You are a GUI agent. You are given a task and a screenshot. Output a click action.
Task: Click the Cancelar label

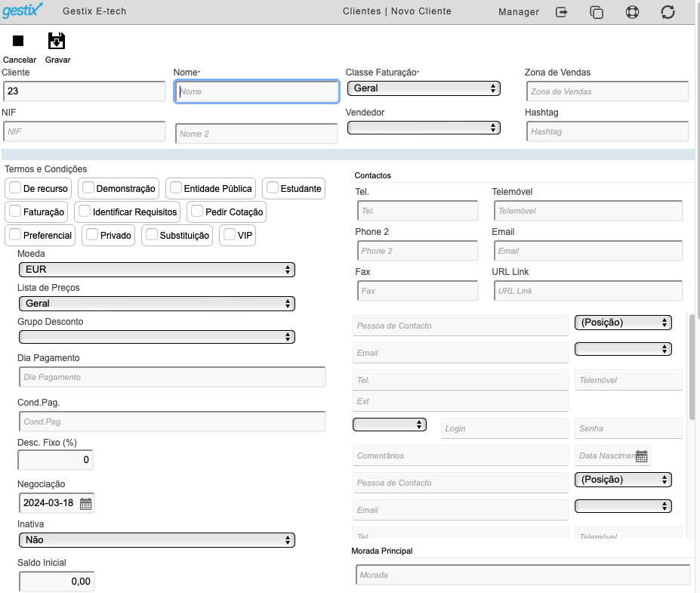coord(19,60)
